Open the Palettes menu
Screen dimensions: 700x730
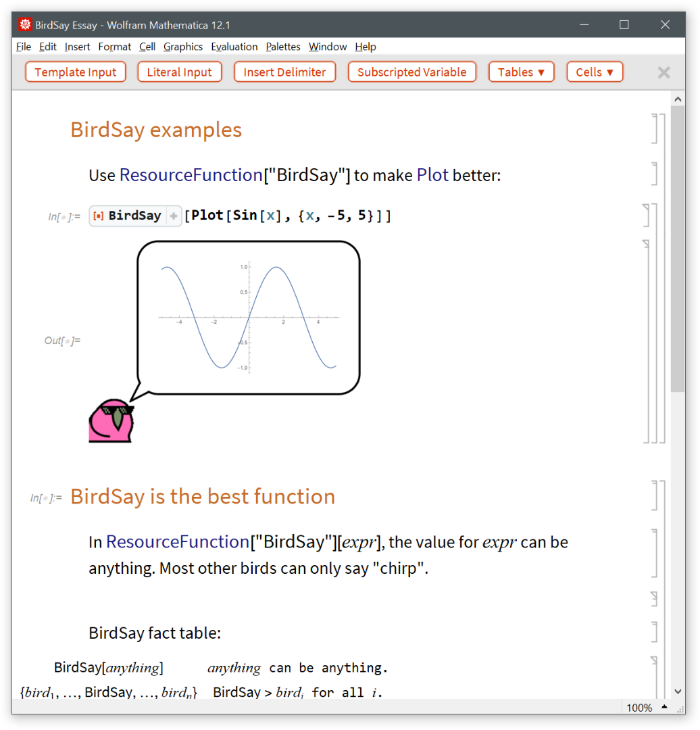pos(282,47)
